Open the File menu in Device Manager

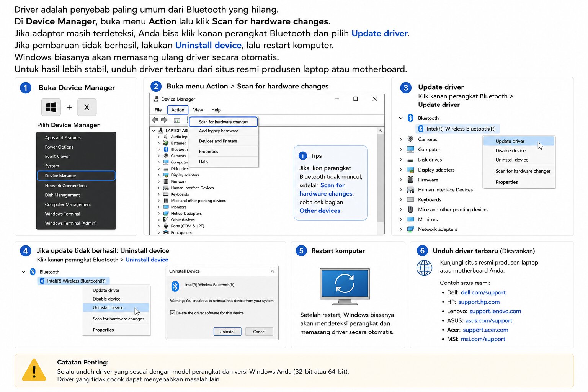coord(158,110)
